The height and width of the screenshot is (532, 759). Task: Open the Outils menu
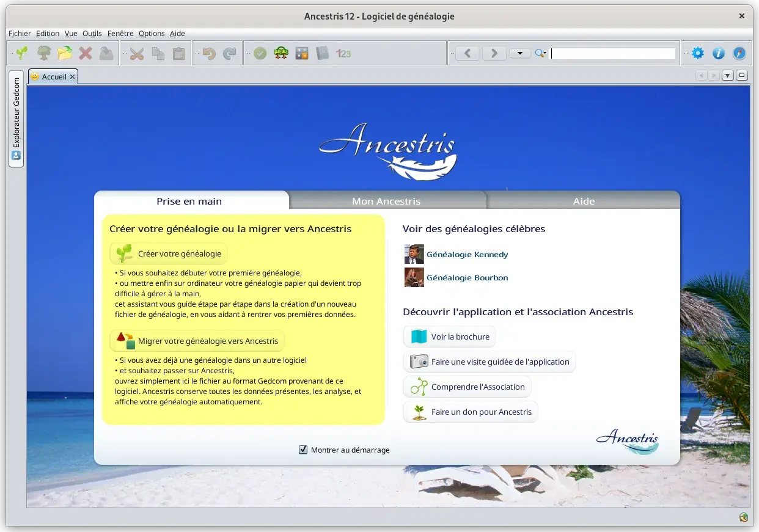pos(92,34)
